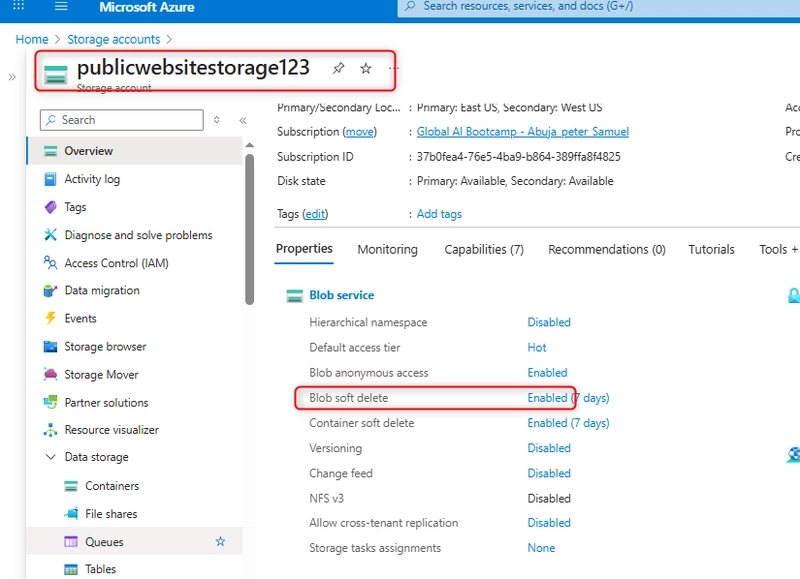Viewport: 800px width, 579px height.
Task: Click the Overview menu icon
Action: point(51,151)
